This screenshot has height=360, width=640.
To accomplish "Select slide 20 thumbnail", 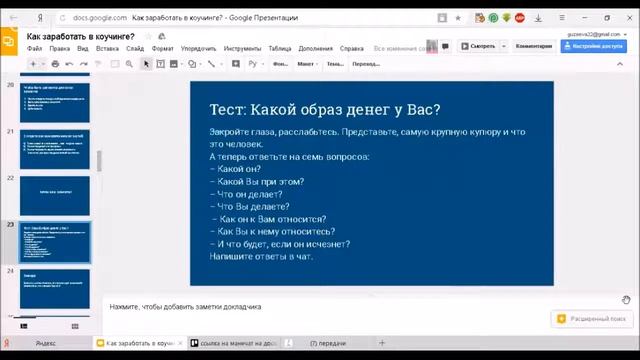I will [x=55, y=103].
